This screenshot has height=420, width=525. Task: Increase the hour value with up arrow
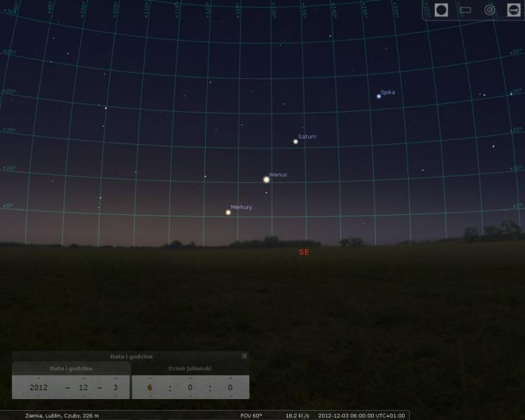click(149, 378)
